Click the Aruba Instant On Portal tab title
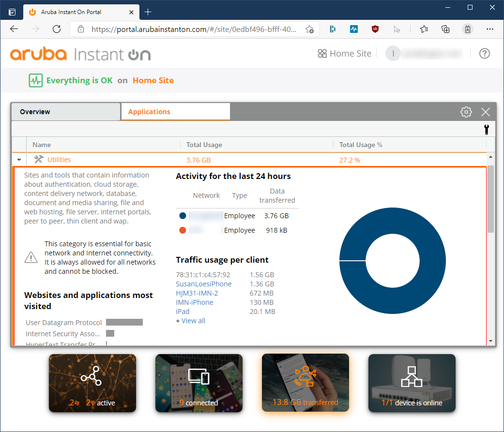Image resolution: width=504 pixels, height=432 pixels. click(x=71, y=12)
